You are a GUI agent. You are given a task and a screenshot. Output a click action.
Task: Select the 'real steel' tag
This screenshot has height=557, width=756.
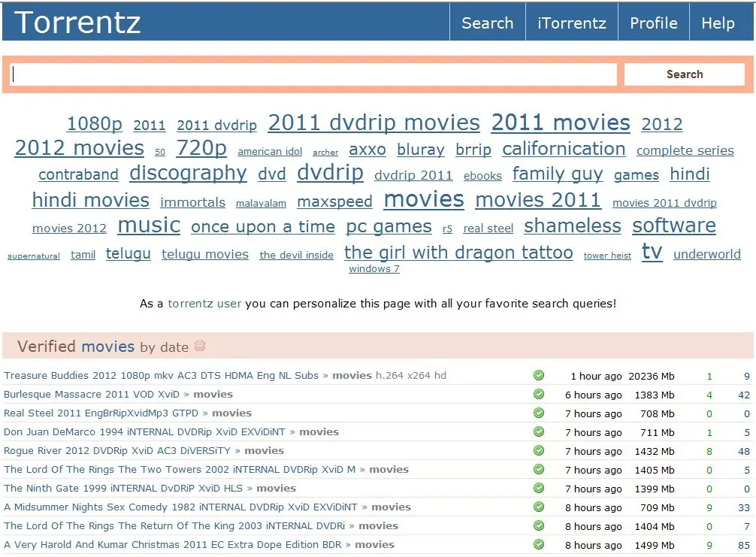[x=488, y=229]
